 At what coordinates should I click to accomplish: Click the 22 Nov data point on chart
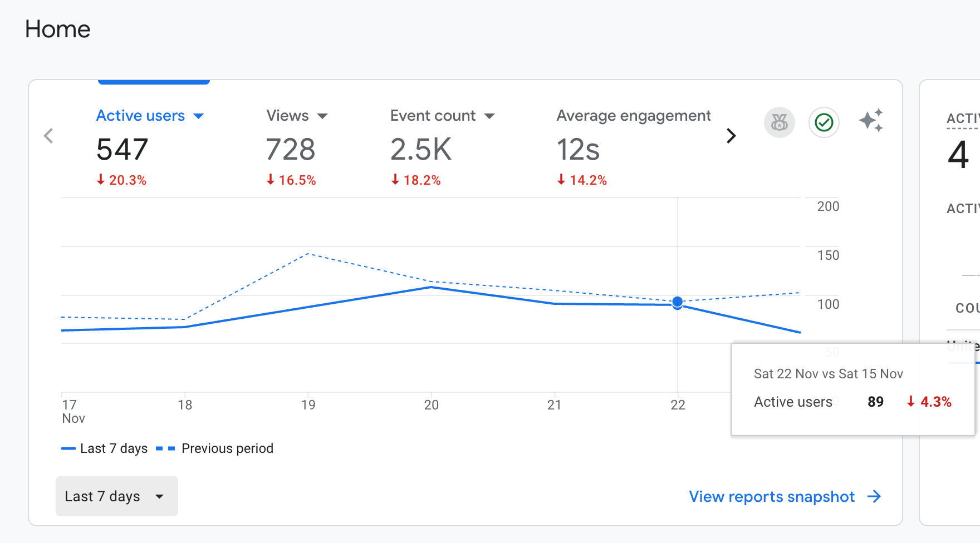(x=677, y=303)
